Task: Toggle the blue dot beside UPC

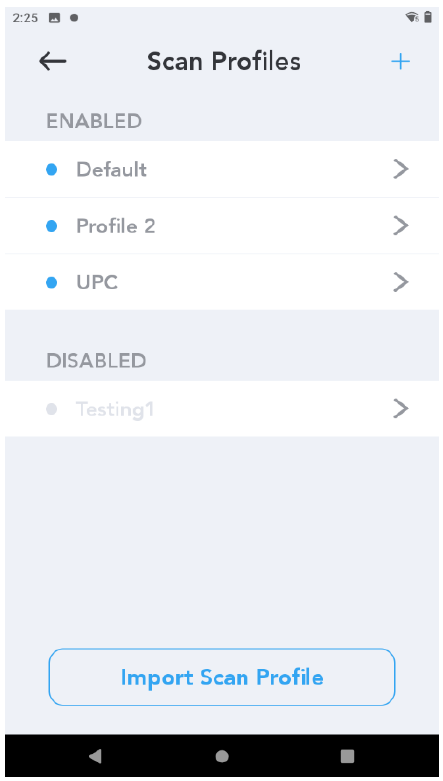Action: pyautogui.click(x=51, y=282)
